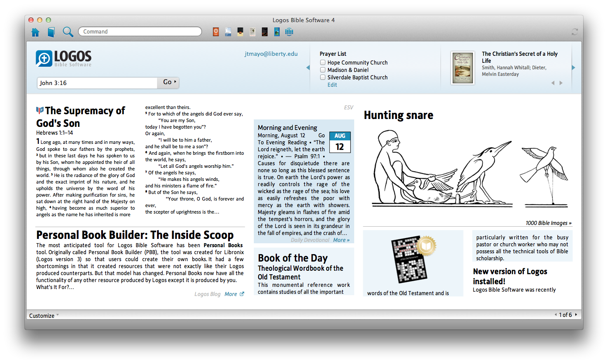
Task: Check Hope Community Church prayer item
Action: (323, 62)
